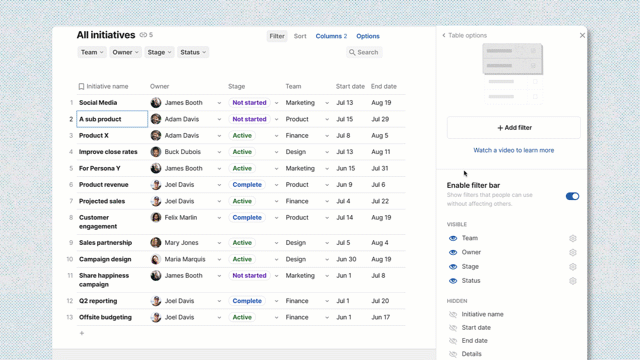Open Watch a video to learn more
Image resolution: width=640 pixels, height=360 pixels.
pyautogui.click(x=513, y=150)
